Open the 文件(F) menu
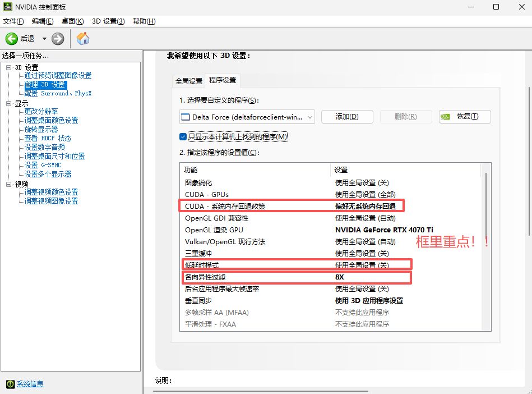This screenshot has height=394, width=532. [x=13, y=21]
